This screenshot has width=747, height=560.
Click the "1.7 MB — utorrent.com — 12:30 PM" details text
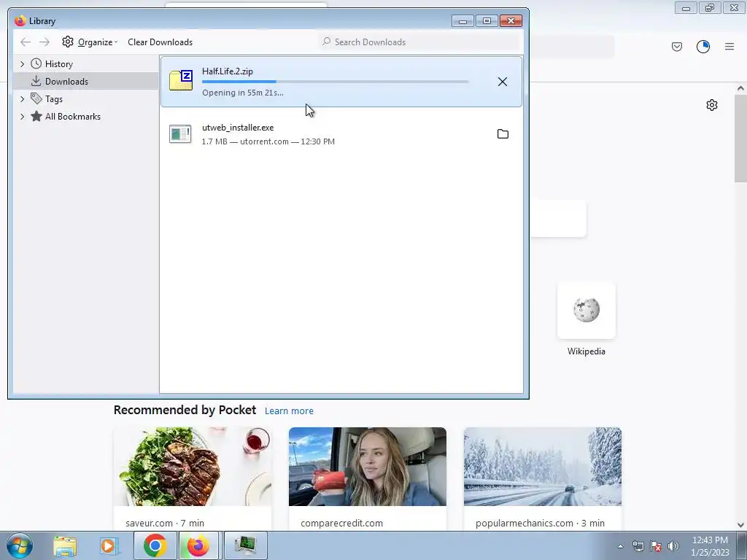coord(268,141)
